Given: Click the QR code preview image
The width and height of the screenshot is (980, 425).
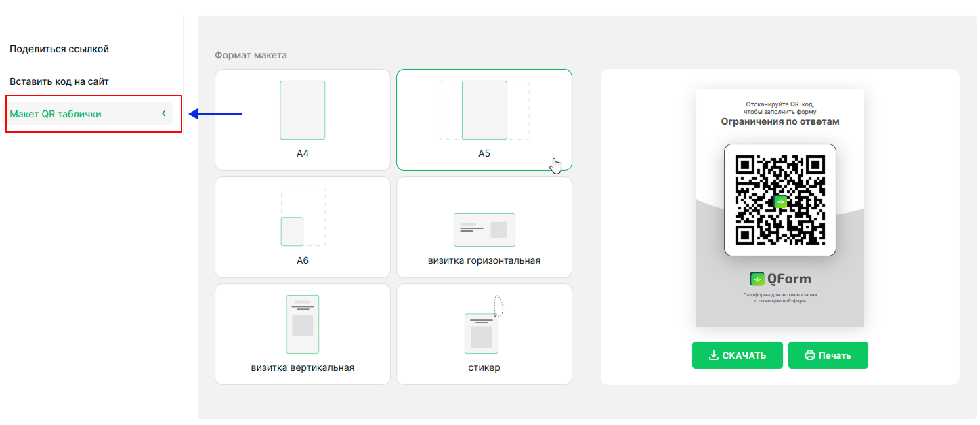Looking at the screenshot, I should pyautogui.click(x=780, y=200).
